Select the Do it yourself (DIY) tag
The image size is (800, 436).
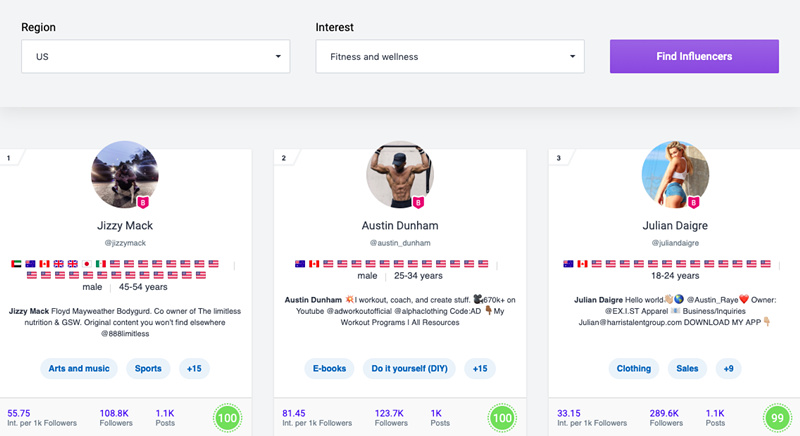[407, 368]
